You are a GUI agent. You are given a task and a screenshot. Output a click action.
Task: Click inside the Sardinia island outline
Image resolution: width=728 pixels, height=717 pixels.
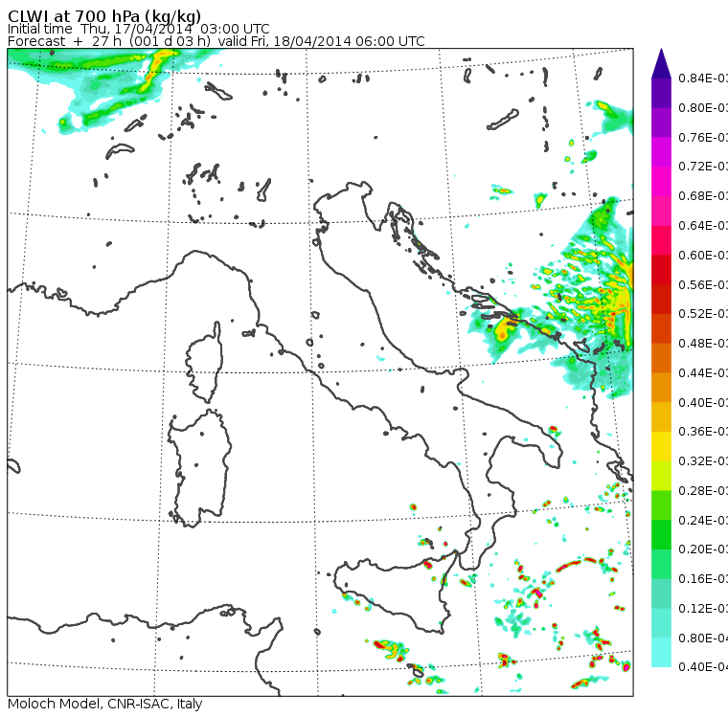[x=199, y=469]
